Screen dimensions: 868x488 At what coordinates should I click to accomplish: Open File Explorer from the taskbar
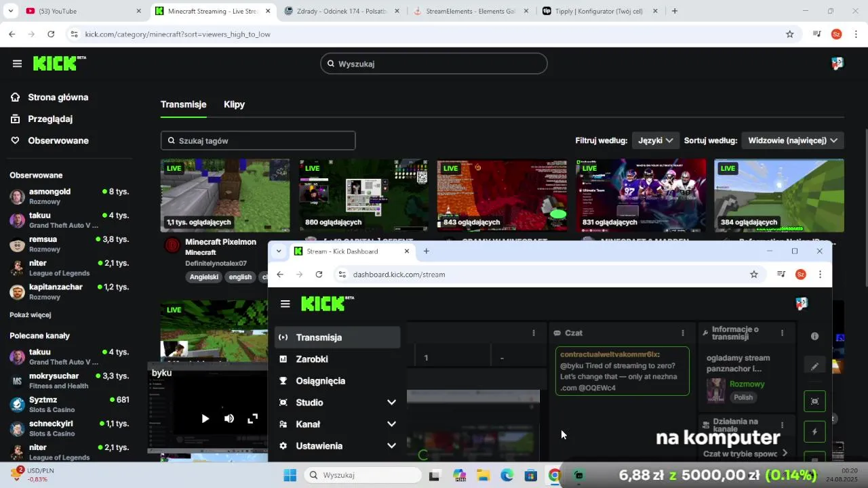(483, 475)
